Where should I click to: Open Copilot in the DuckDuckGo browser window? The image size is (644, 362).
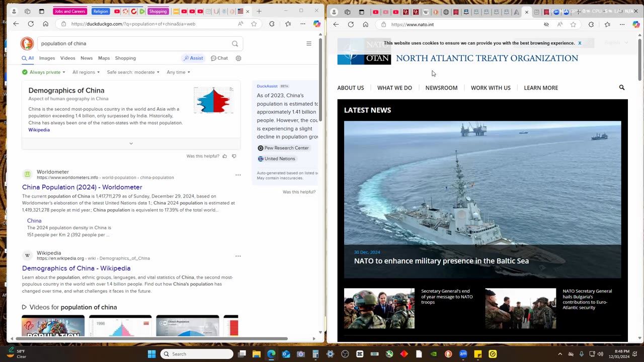[x=316, y=24]
